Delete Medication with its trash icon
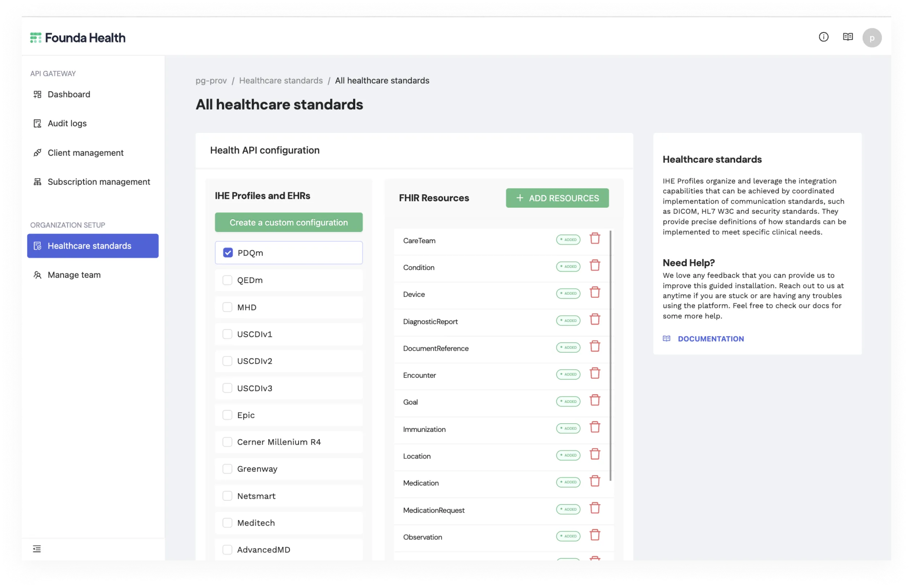This screenshot has width=913, height=588. [x=595, y=481]
